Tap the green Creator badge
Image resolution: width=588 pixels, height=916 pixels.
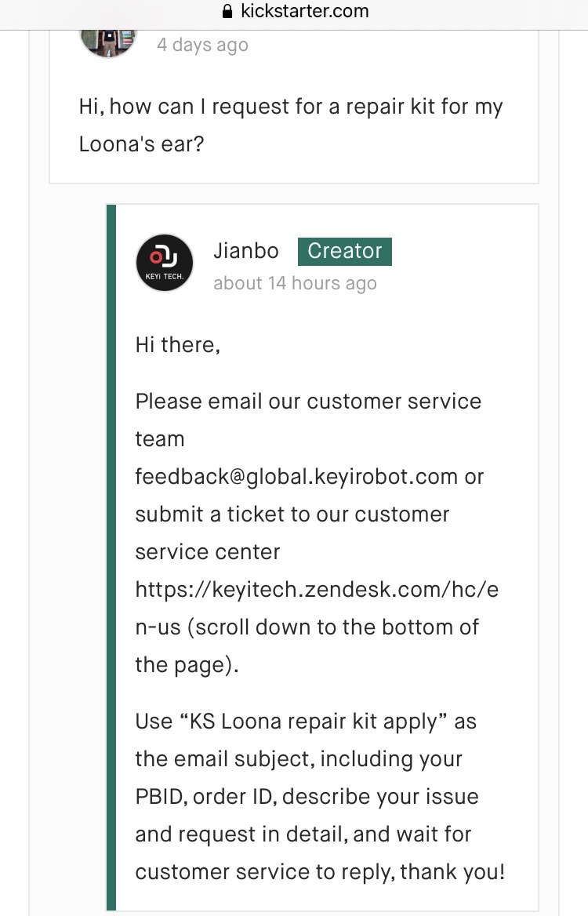pyautogui.click(x=344, y=251)
